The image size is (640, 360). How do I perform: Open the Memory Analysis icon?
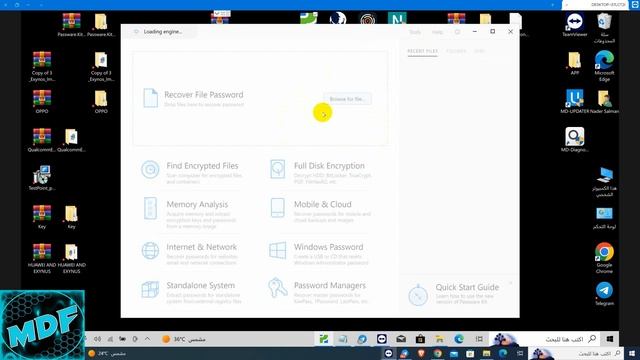150,208
